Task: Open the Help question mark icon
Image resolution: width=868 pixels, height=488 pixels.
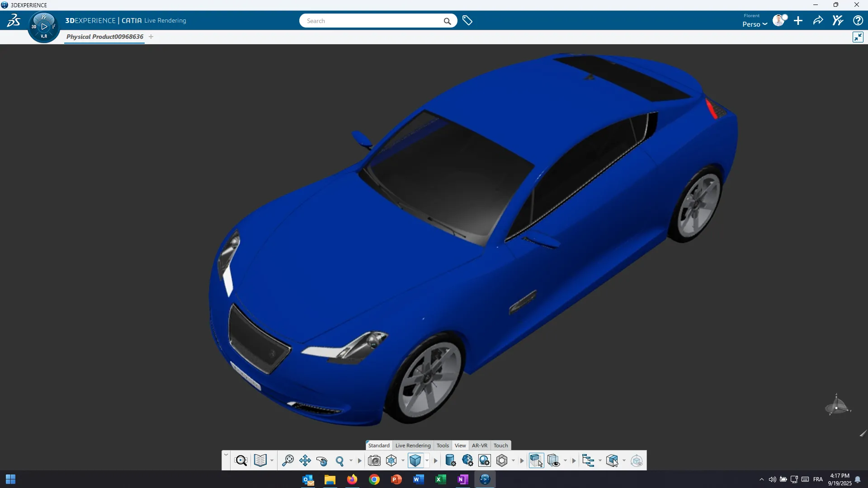Action: pos(858,20)
